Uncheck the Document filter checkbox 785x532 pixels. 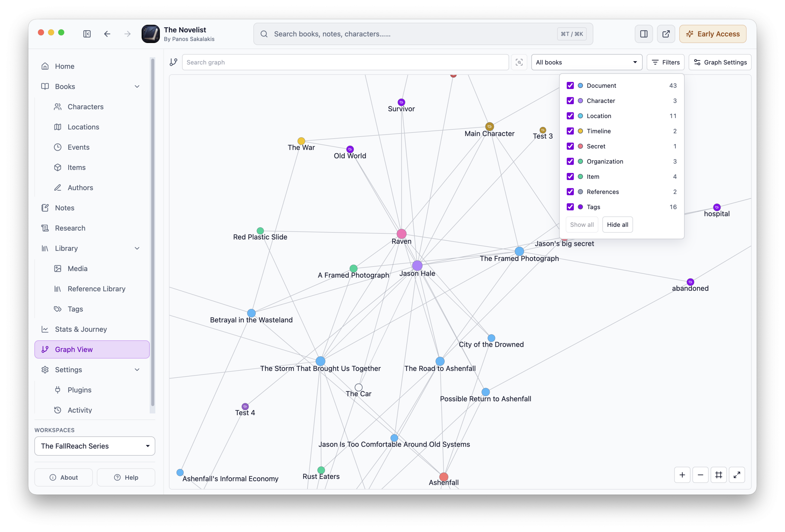click(x=570, y=86)
